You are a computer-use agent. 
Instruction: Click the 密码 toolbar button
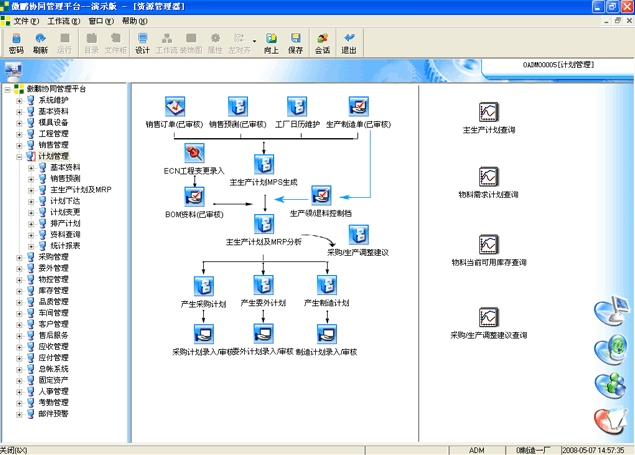16,43
